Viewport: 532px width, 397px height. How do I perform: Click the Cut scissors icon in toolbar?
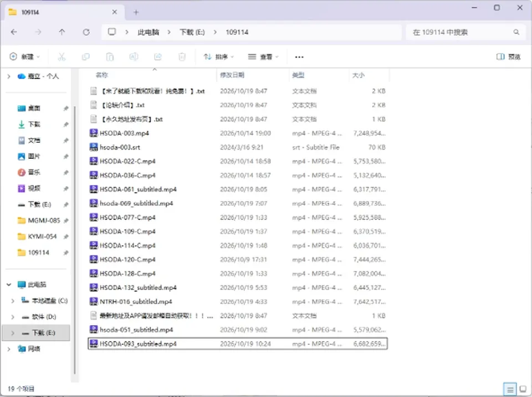62,56
